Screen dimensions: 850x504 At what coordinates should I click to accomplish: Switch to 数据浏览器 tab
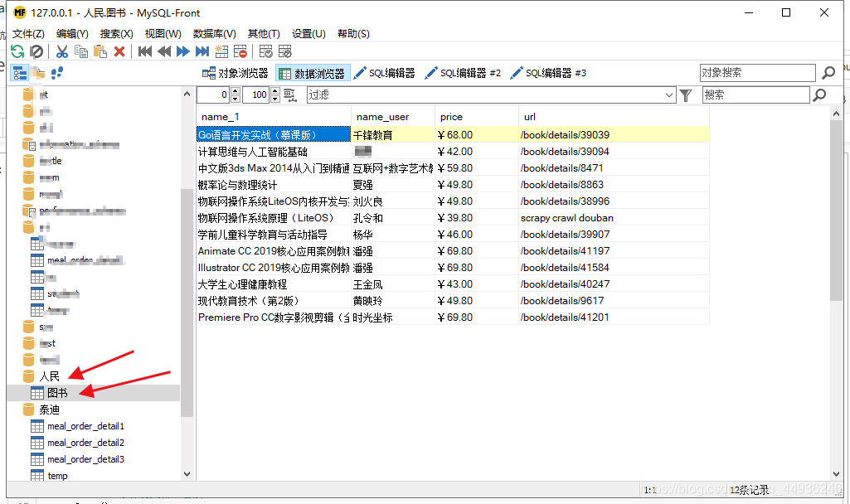click(313, 73)
